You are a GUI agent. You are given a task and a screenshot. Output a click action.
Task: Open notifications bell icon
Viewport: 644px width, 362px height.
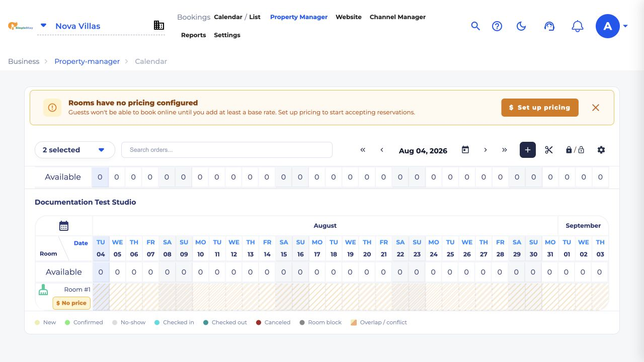pos(578,26)
